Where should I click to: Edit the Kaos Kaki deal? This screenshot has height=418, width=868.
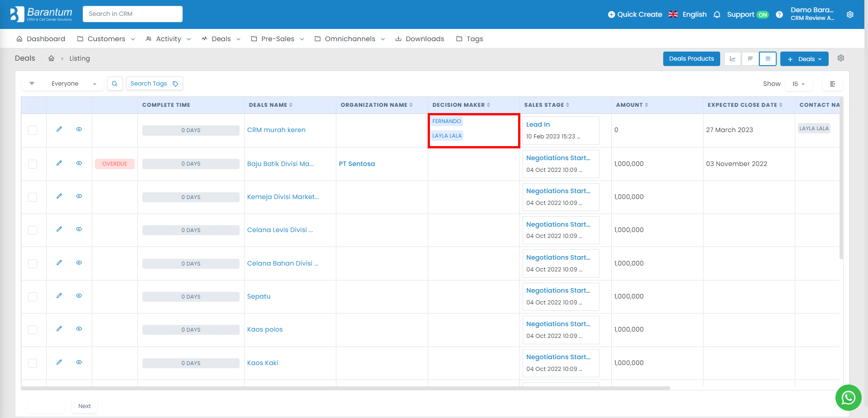[59, 362]
